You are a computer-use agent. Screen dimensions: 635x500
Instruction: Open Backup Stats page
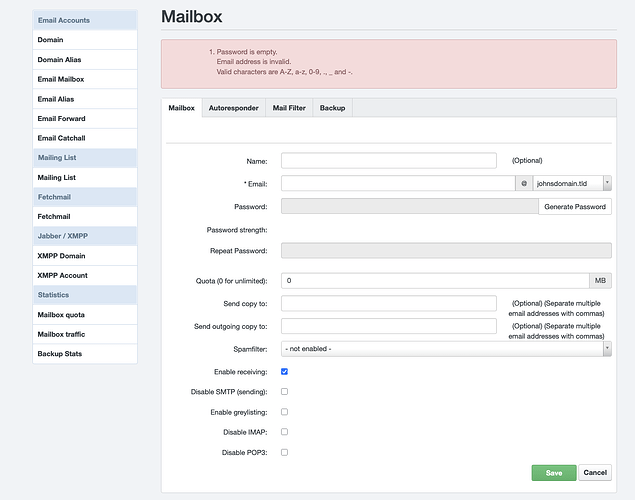pos(85,354)
